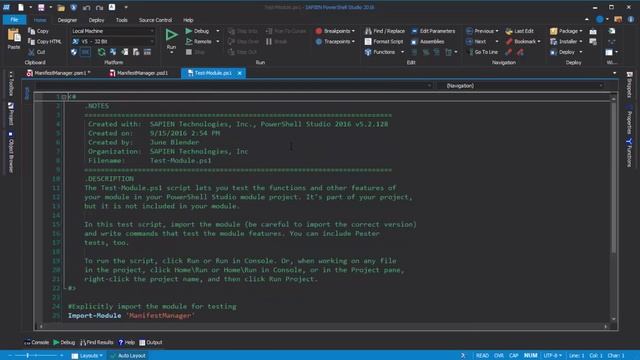Click the new file icon in title bar
This screenshot has width=640, height=360.
click(x=20, y=7)
